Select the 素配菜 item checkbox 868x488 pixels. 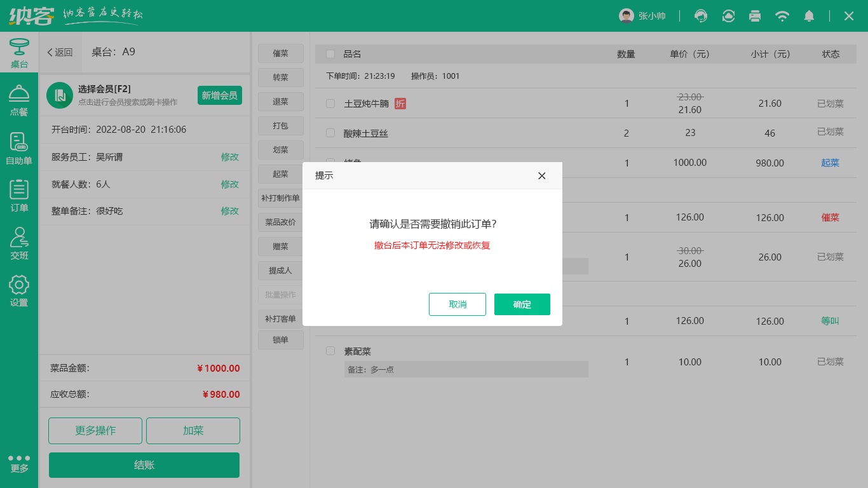pos(330,351)
